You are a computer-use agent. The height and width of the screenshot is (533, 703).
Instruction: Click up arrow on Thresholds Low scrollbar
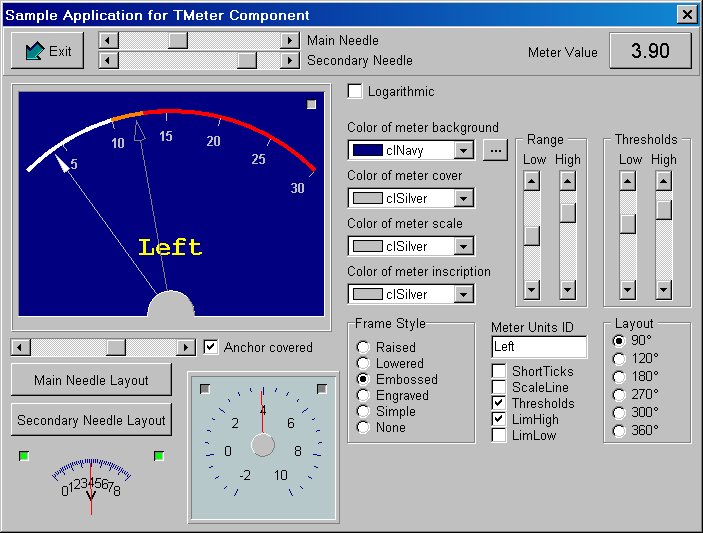tap(627, 180)
